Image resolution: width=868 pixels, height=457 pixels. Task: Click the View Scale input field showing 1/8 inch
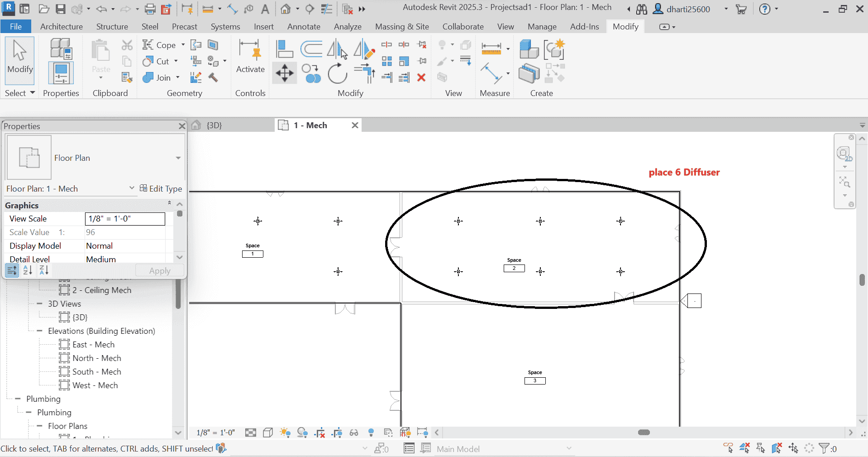tap(124, 219)
